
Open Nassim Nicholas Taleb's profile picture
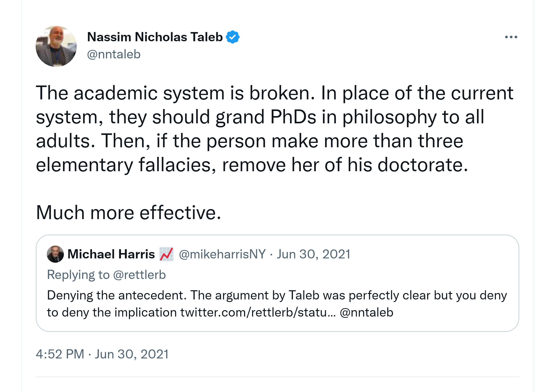click(56, 46)
